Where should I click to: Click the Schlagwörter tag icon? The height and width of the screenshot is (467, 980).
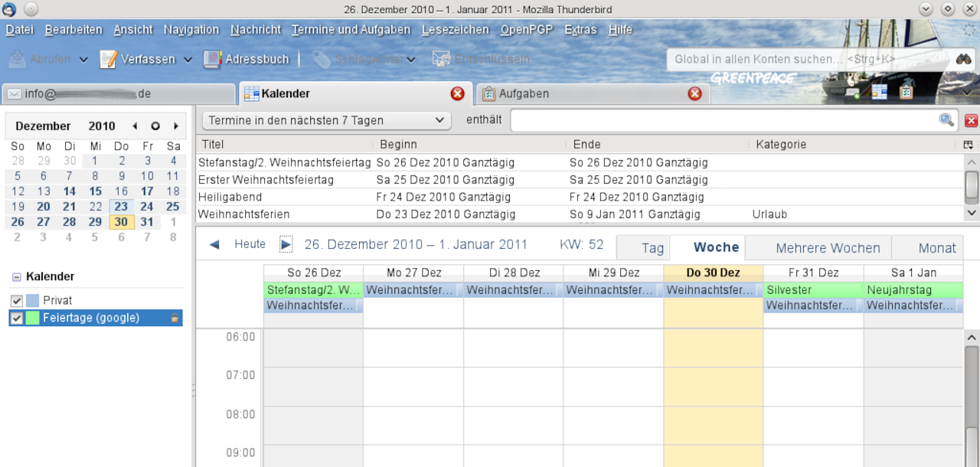(322, 59)
